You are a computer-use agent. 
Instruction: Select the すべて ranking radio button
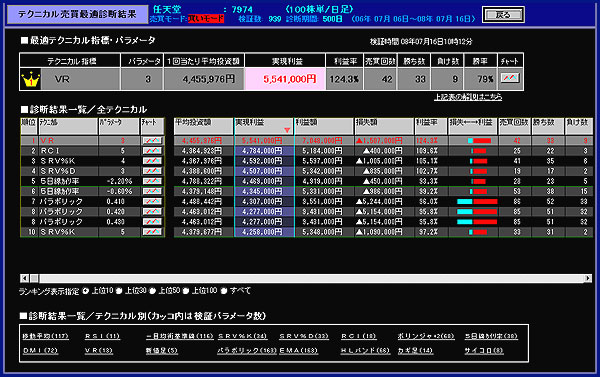[x=224, y=291]
